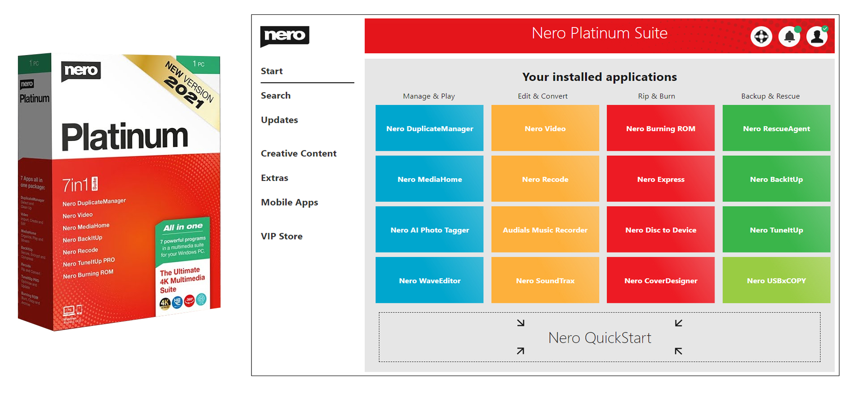Launch Nero DuplicateManager tile
The height and width of the screenshot is (394, 868).
click(430, 128)
